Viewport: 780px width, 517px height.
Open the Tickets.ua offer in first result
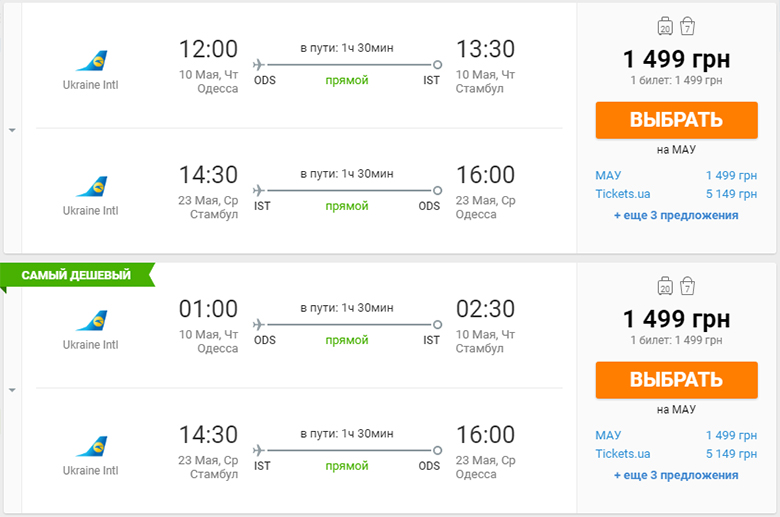pyautogui.click(x=622, y=194)
